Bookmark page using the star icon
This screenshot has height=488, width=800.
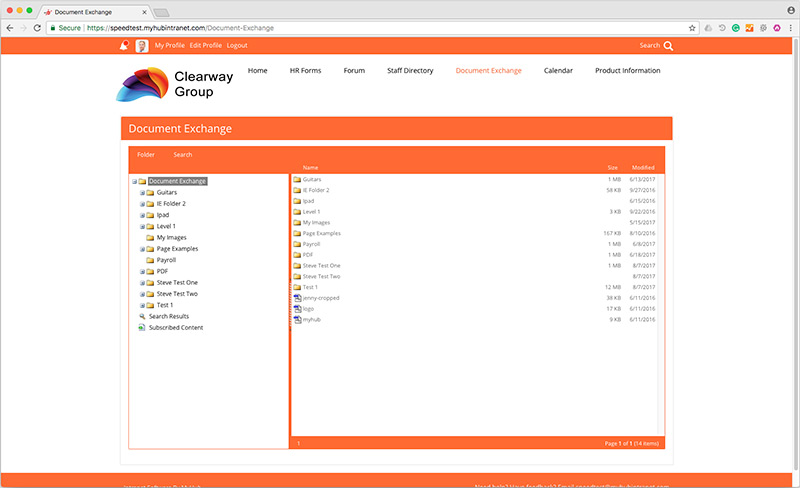(x=692, y=28)
